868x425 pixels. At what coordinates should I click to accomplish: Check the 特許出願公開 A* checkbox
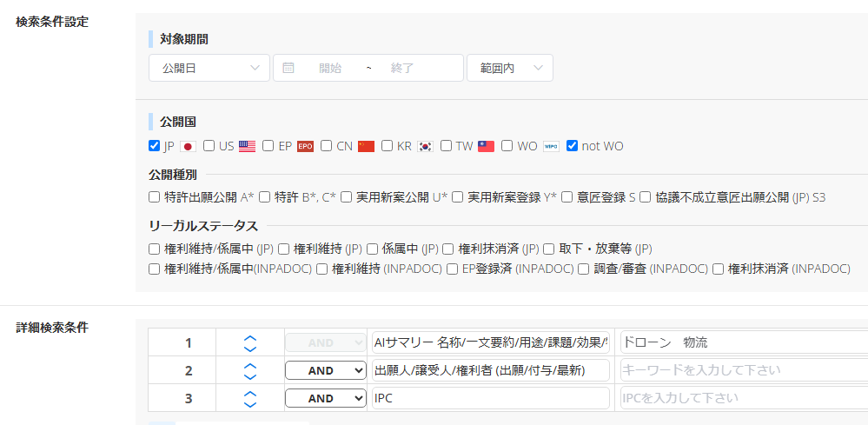[155, 197]
